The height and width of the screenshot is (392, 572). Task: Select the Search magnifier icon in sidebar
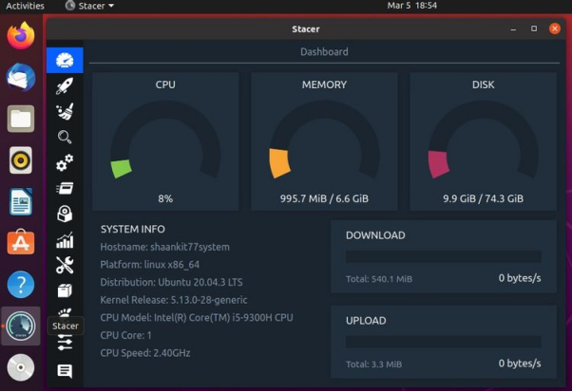click(65, 137)
